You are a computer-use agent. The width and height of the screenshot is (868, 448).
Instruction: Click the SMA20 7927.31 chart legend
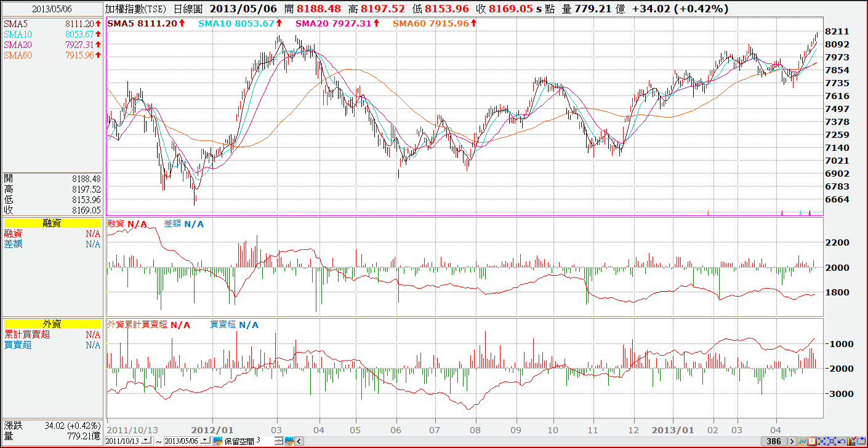pyautogui.click(x=337, y=23)
